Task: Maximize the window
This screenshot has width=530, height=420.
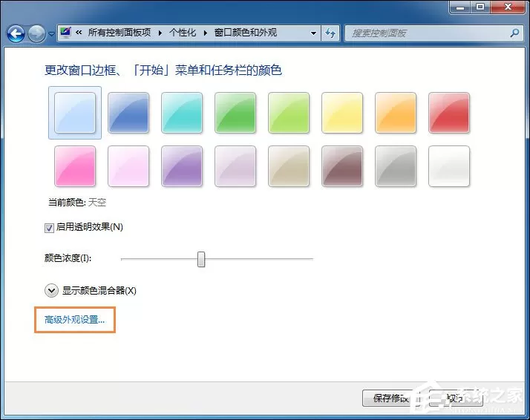Action: (480, 7)
